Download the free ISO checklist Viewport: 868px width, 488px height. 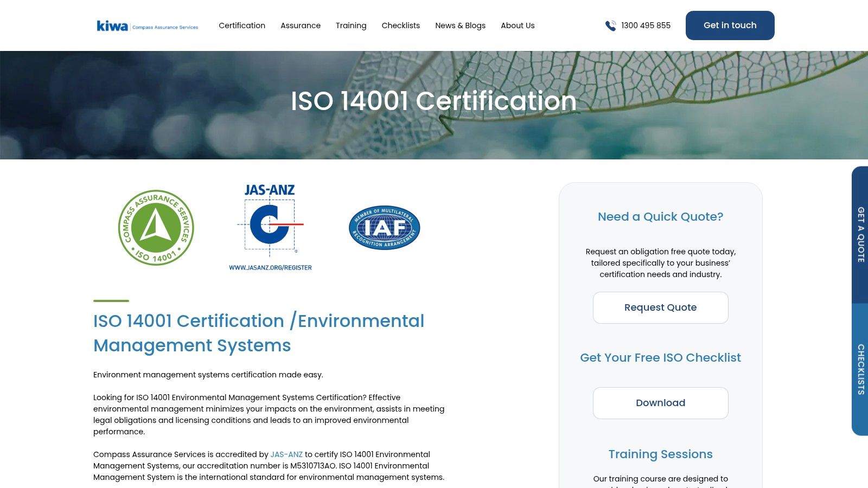[x=661, y=403]
